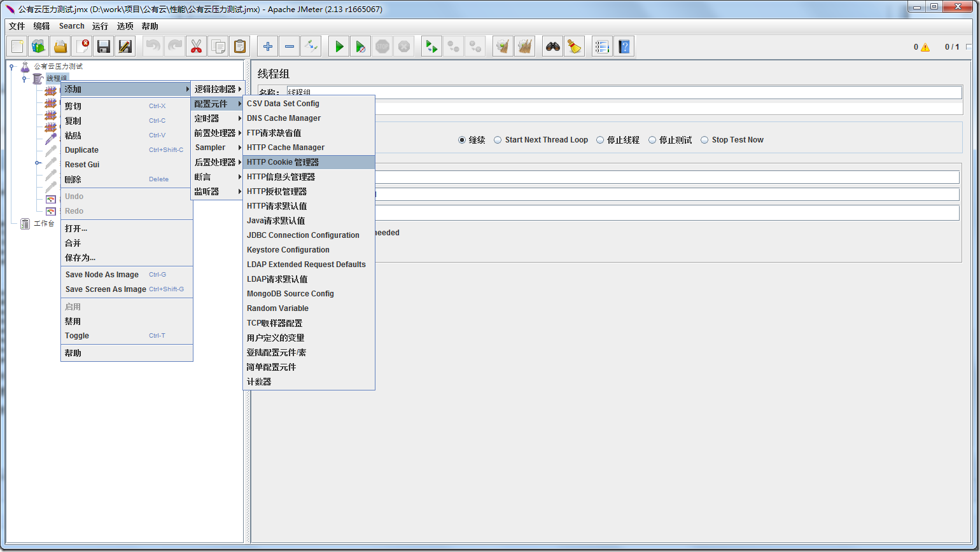Select the 停止线程 radio button
This screenshot has height=552, width=980.
(600, 140)
